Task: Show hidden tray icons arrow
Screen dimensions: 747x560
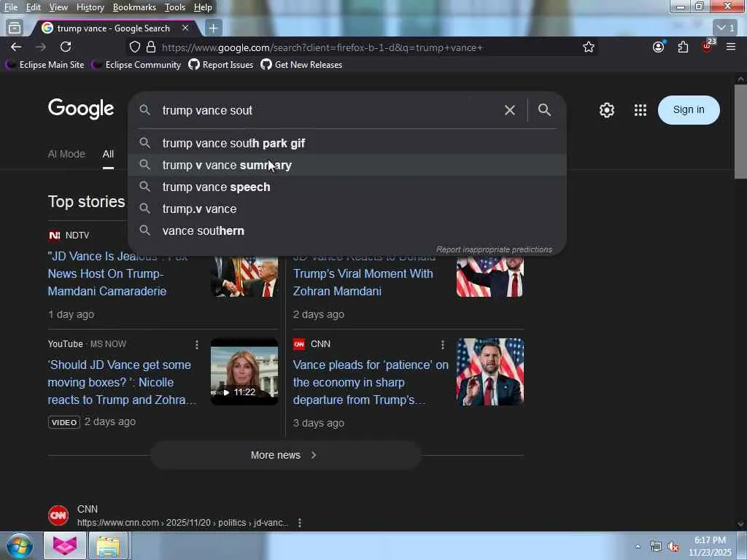Action: point(638,547)
